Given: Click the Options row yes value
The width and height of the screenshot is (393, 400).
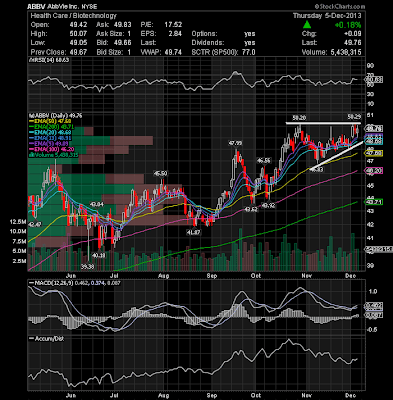Looking at the screenshot, I should tap(249, 34).
